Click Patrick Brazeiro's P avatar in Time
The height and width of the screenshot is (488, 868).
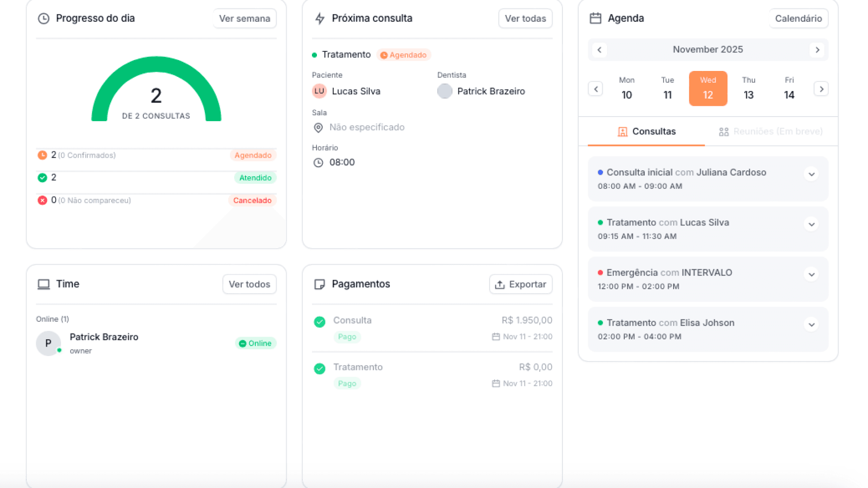coord(48,343)
